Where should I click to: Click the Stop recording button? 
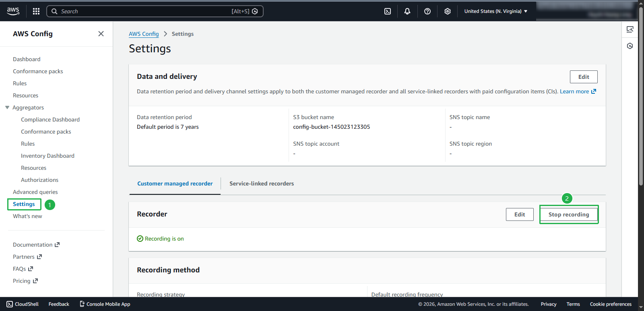point(568,214)
